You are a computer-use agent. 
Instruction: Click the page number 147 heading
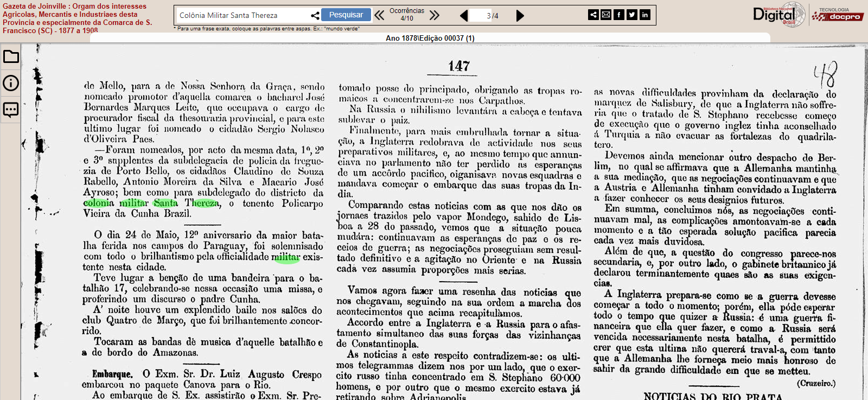[x=459, y=66]
